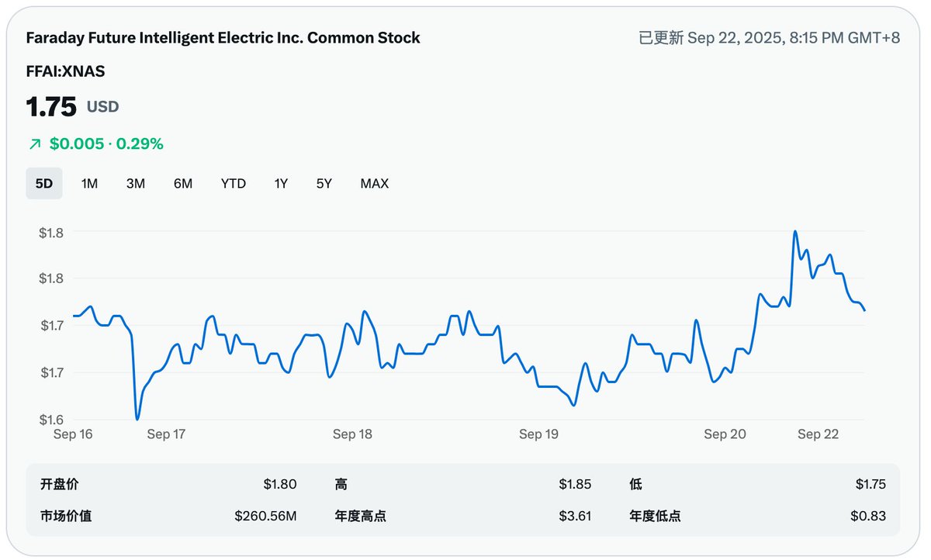Click the Sep 16 date axis label
The image size is (931, 560).
[x=73, y=434]
